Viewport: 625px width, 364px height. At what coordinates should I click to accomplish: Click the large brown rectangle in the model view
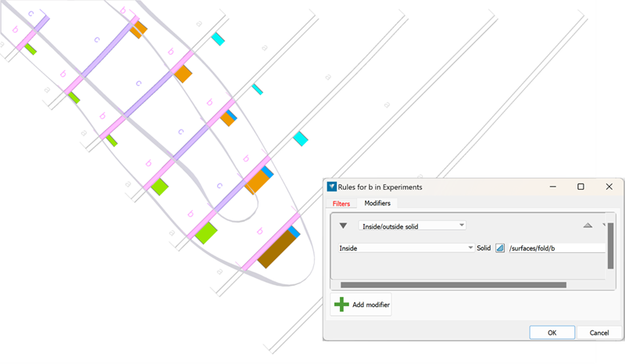coord(277,248)
